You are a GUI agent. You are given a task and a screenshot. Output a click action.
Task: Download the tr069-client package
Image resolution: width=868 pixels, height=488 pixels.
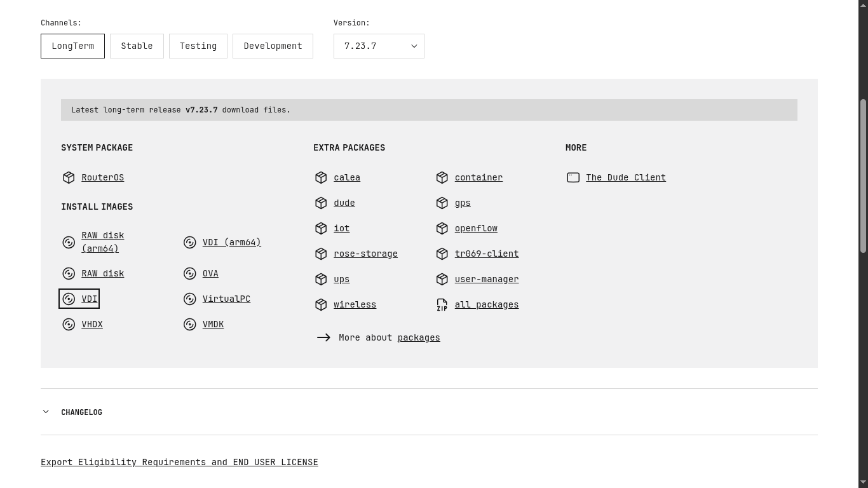(x=487, y=254)
